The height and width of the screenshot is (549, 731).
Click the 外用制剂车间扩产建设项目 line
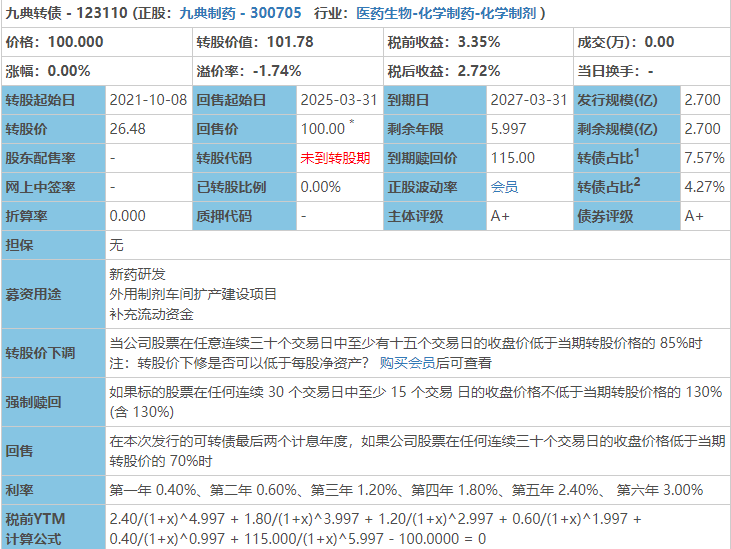coord(193,294)
